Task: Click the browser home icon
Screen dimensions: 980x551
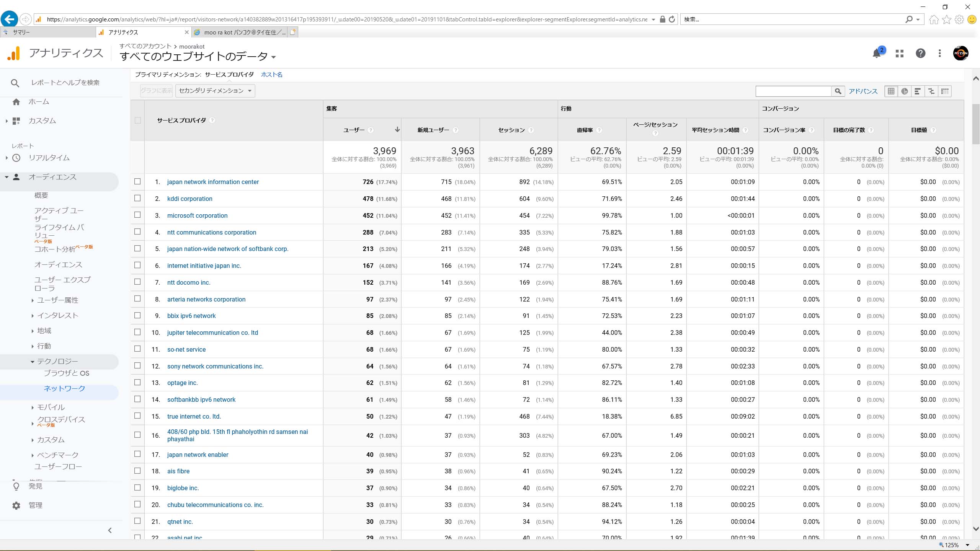Action: click(x=934, y=19)
